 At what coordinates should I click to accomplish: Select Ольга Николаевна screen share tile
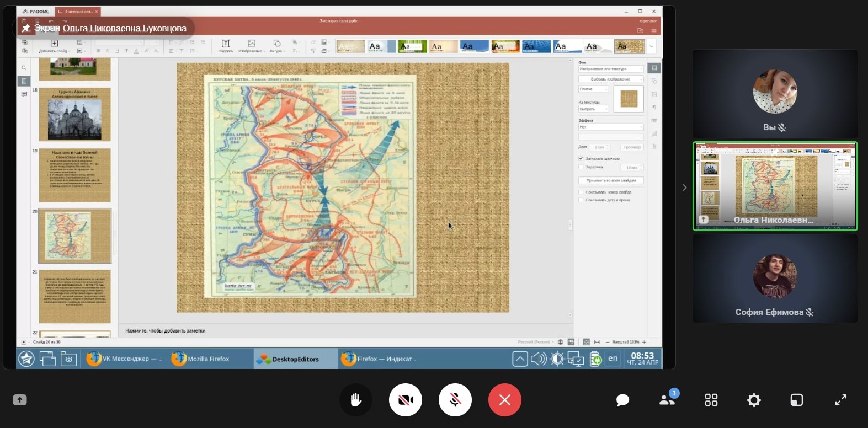(x=775, y=186)
